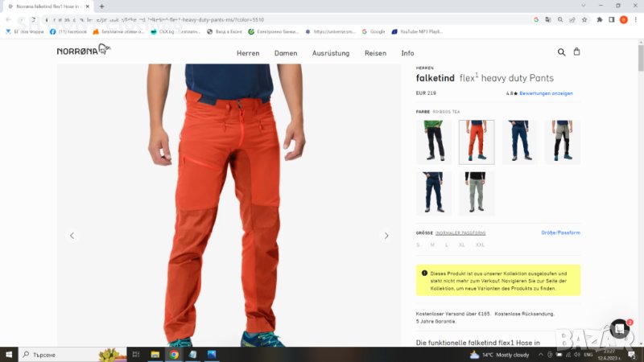The height and width of the screenshot is (362, 644).
Task: Open the Größe/Passform guide link
Action: [560, 232]
